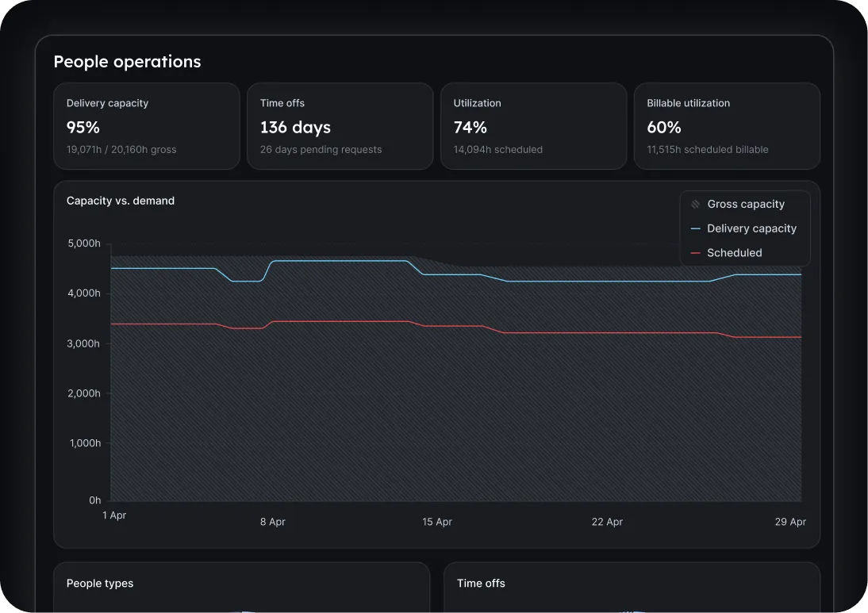This screenshot has height=613, width=868.
Task: Click the bottom "Time offs" panel title
Action: tap(481, 583)
